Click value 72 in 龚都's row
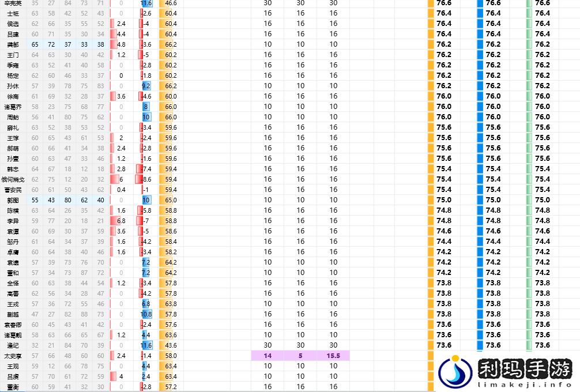The width and height of the screenshot is (580, 392). pyautogui.click(x=51, y=44)
